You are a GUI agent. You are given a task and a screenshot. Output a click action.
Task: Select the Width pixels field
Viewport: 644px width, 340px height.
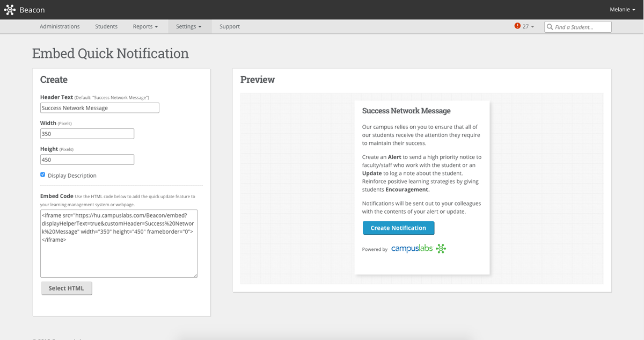coord(87,133)
